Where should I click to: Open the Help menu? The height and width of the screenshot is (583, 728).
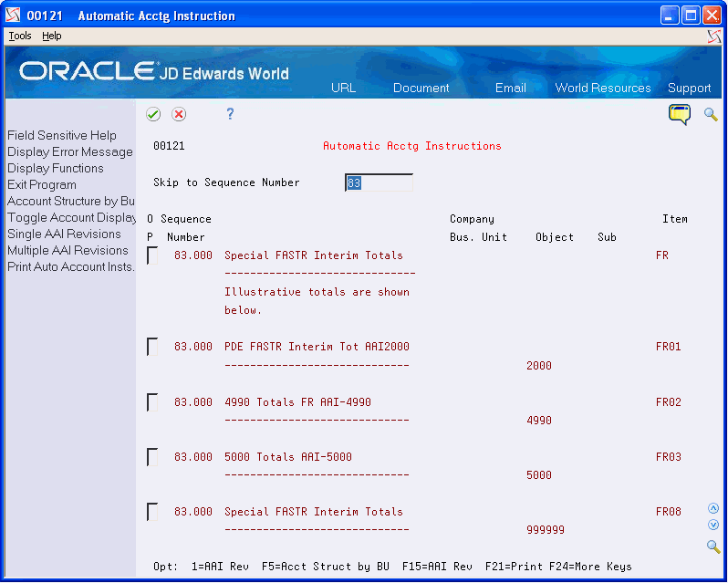click(51, 36)
